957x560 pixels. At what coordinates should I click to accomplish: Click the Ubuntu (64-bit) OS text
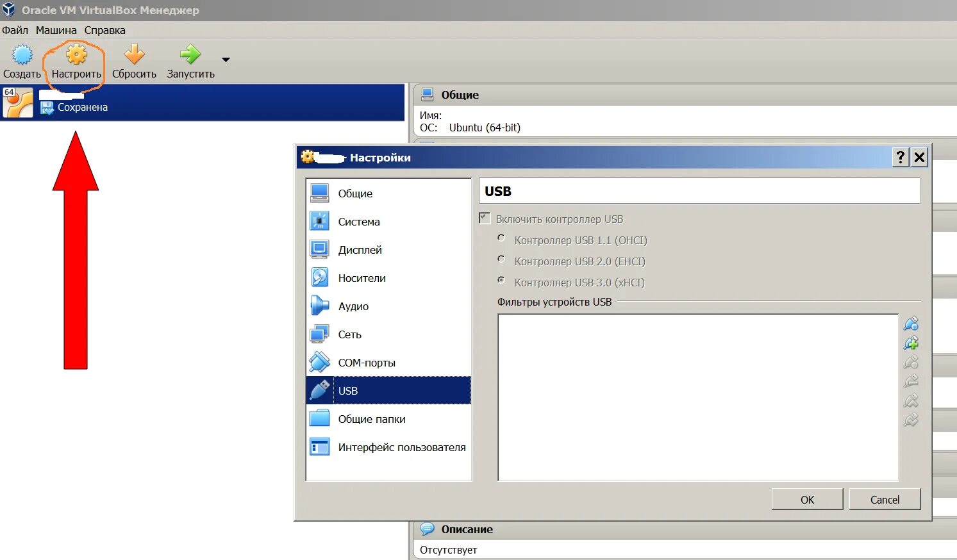point(485,128)
